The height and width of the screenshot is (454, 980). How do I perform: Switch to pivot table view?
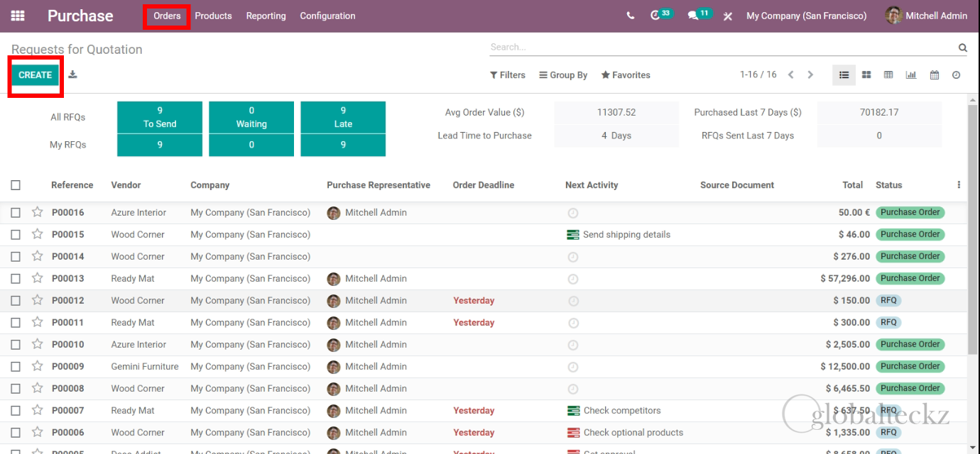(888, 75)
